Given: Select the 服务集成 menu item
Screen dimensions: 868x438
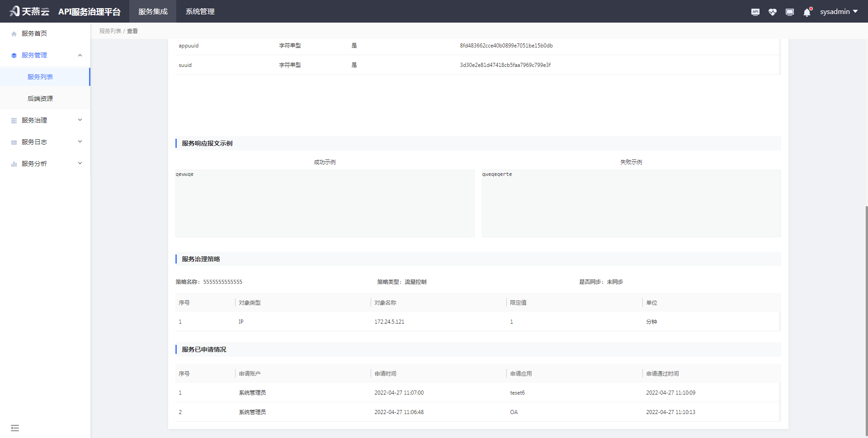Looking at the screenshot, I should point(152,11).
